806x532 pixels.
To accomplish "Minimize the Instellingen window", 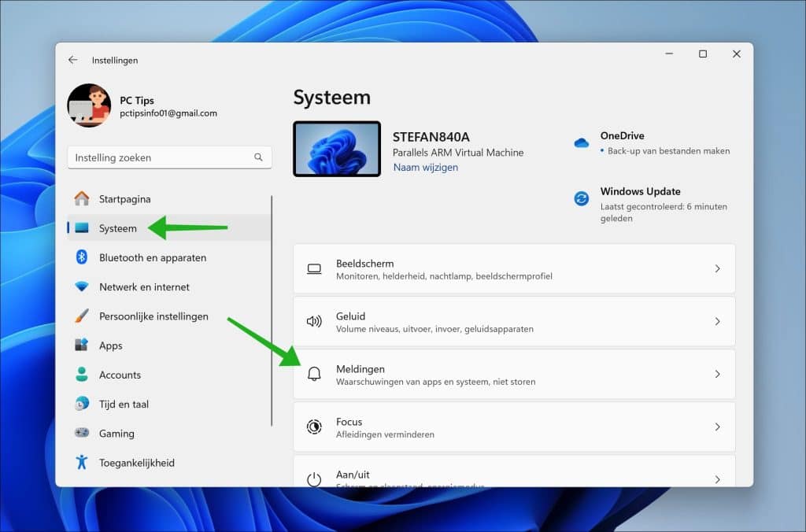I will point(669,54).
